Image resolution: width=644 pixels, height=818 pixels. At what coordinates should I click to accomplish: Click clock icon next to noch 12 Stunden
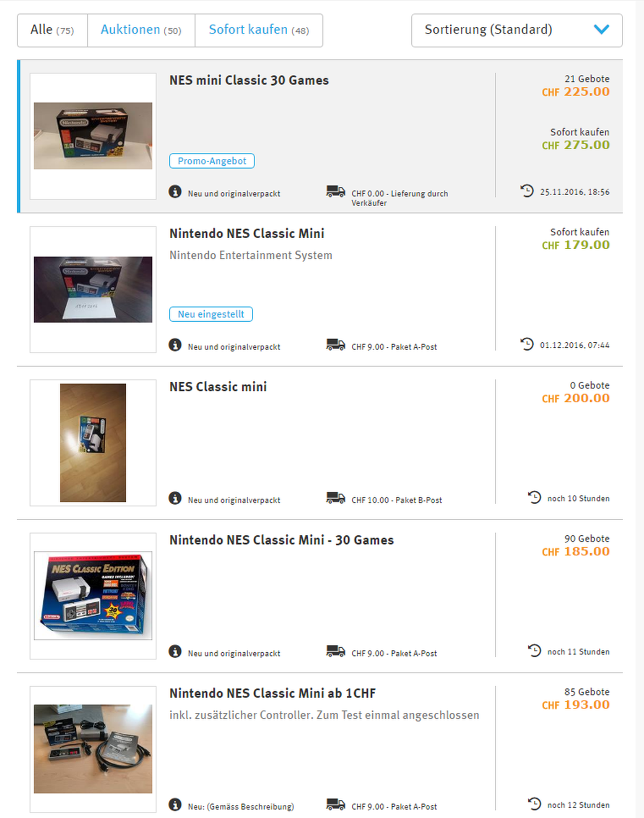pos(535,804)
